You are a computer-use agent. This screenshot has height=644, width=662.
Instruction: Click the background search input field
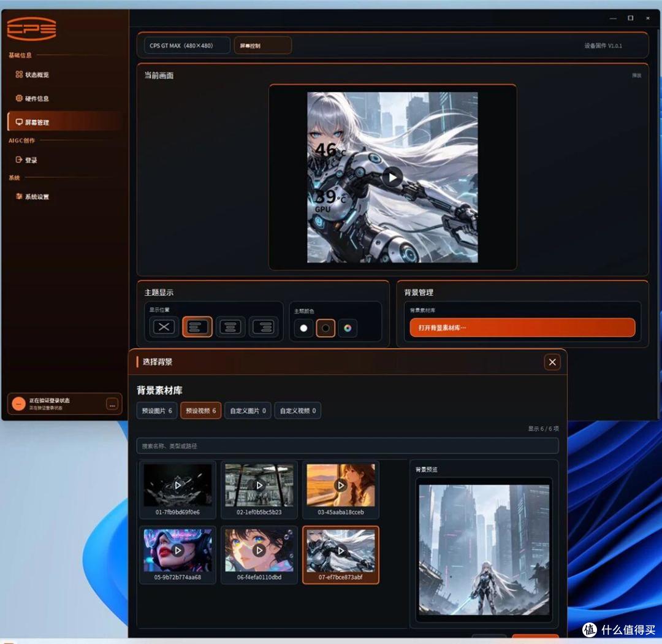tap(348, 446)
